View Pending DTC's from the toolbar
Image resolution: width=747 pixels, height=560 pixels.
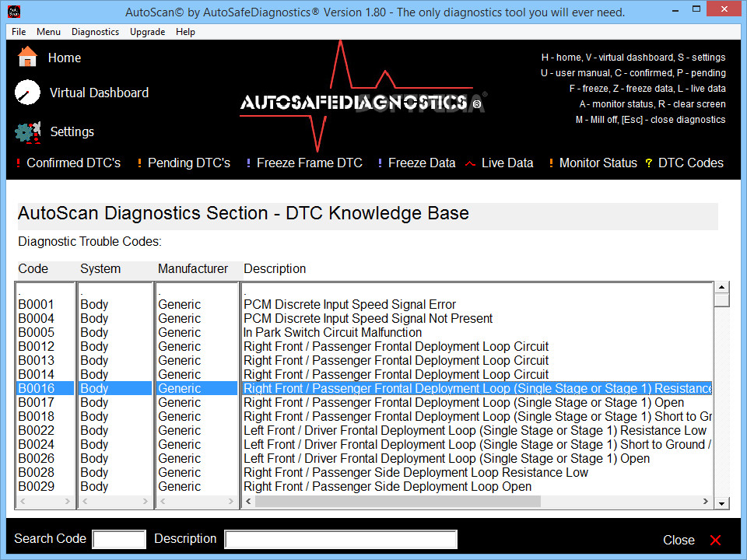[190, 163]
